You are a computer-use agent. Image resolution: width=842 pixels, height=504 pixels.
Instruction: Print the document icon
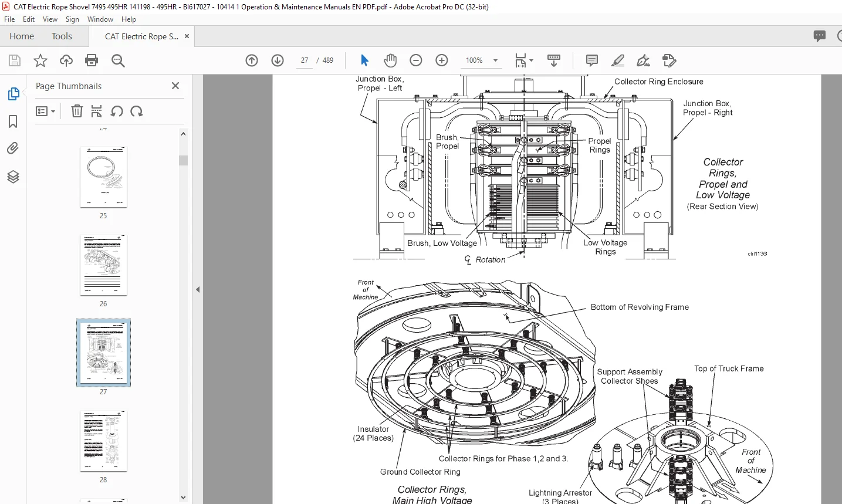click(92, 60)
